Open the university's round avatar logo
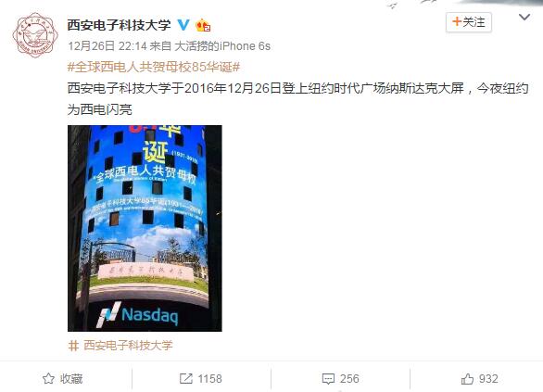 [35, 35]
